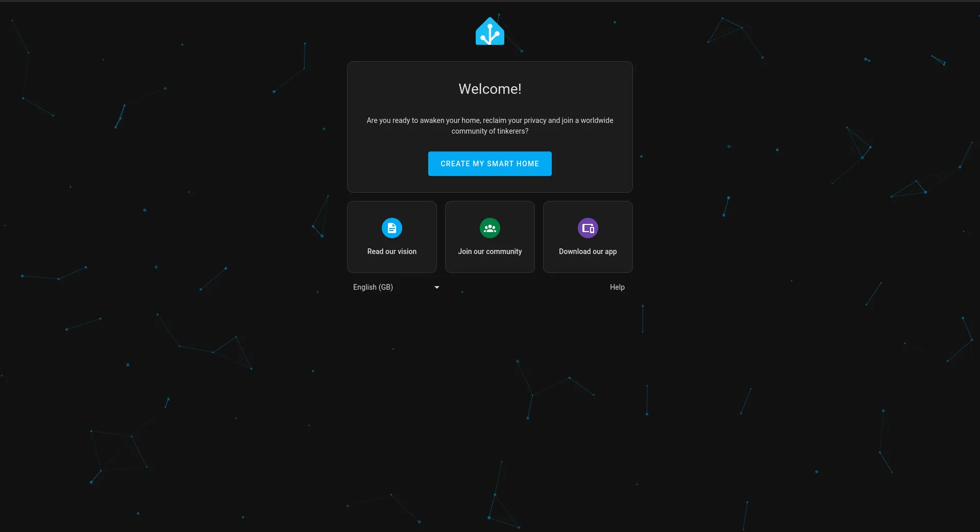The image size is (980, 532).
Task: Click the dropdown arrow beside English (GB)
Action: click(x=436, y=287)
